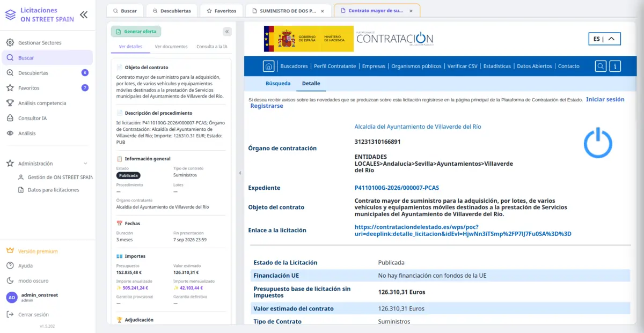This screenshot has width=644, height=333.
Task: Switch to the Búsqueda tab
Action: (x=278, y=84)
